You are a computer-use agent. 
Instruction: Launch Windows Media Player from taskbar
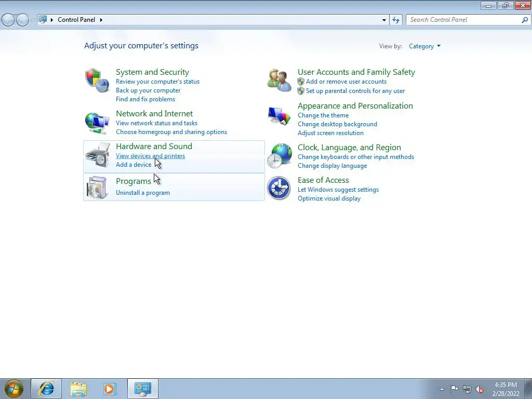[110, 389]
